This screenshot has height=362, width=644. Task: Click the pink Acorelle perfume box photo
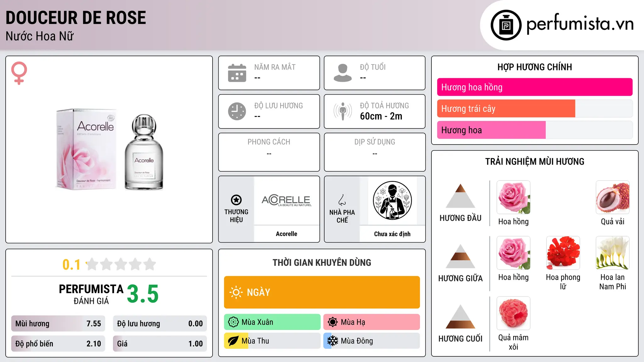[x=86, y=149]
